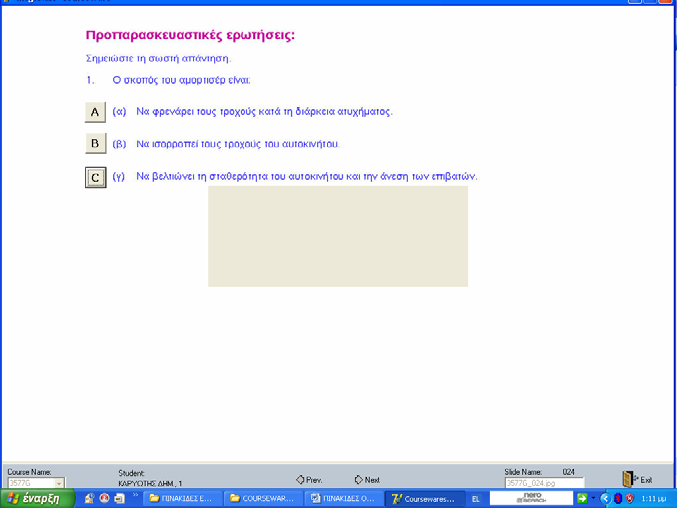This screenshot has width=677, height=508.
Task: Open the έναρξη Start menu
Action: [x=37, y=499]
